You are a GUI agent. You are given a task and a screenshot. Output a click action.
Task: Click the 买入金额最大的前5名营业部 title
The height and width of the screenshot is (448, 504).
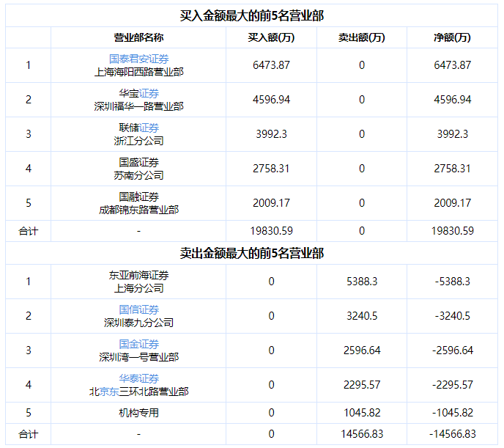pos(252,15)
